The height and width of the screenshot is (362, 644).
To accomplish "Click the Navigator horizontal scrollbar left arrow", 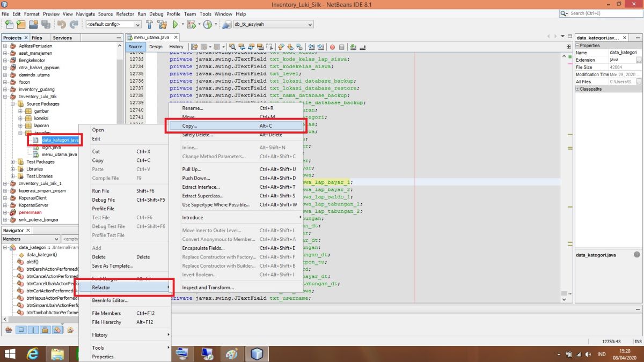I will [4, 320].
